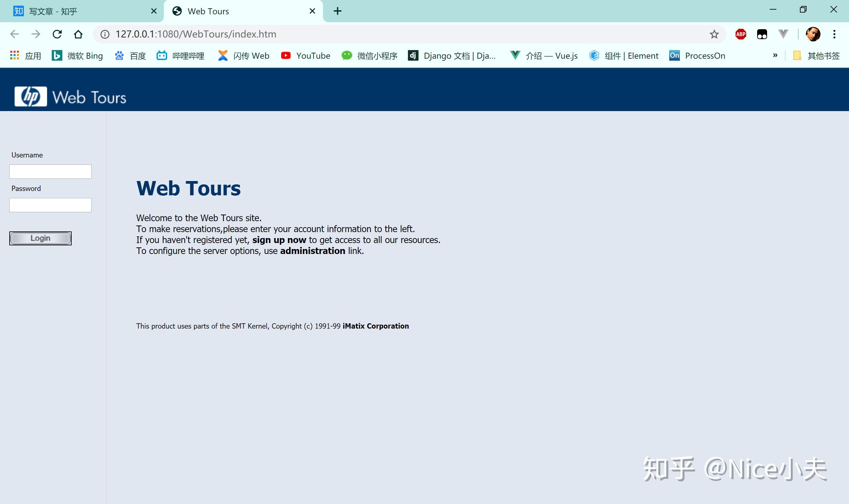Open the 应用 apps shortcut
The height and width of the screenshot is (504, 849).
(x=26, y=55)
